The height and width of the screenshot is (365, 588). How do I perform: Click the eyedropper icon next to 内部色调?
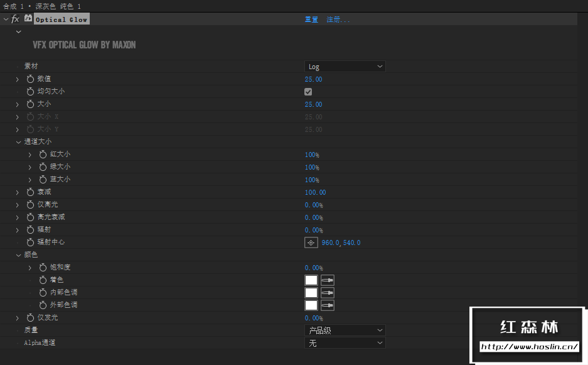(327, 292)
